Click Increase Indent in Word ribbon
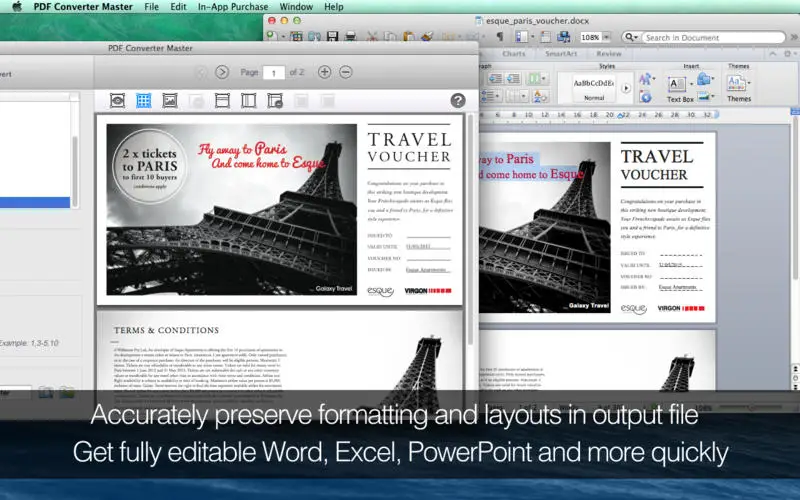 [x=513, y=79]
